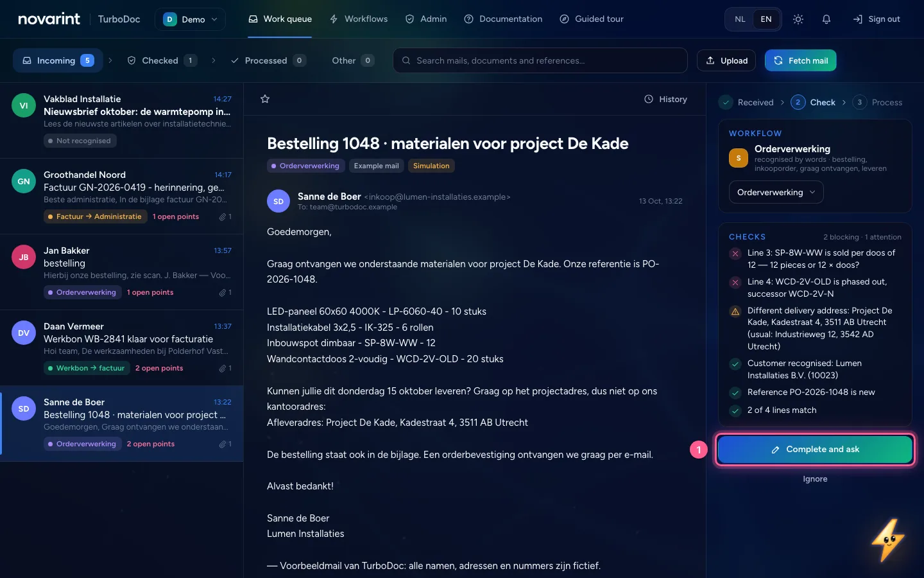924x578 pixels.
Task: Open the Demo workspace dropdown
Action: (x=190, y=19)
